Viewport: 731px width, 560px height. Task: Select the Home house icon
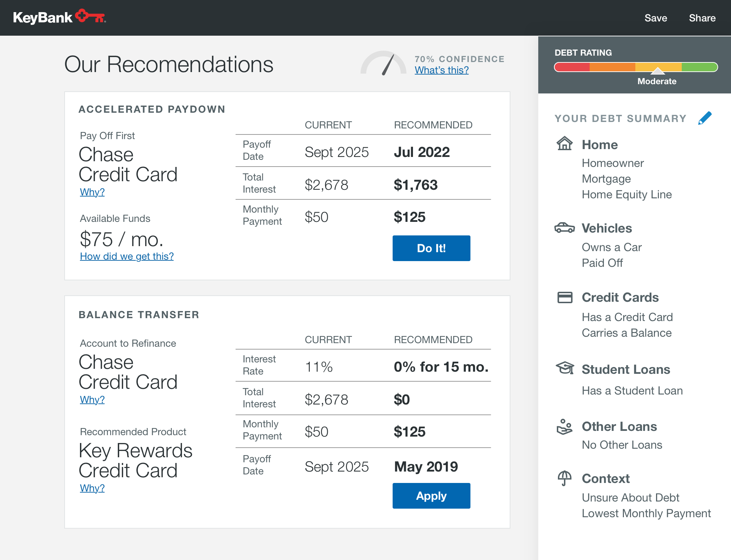(564, 143)
